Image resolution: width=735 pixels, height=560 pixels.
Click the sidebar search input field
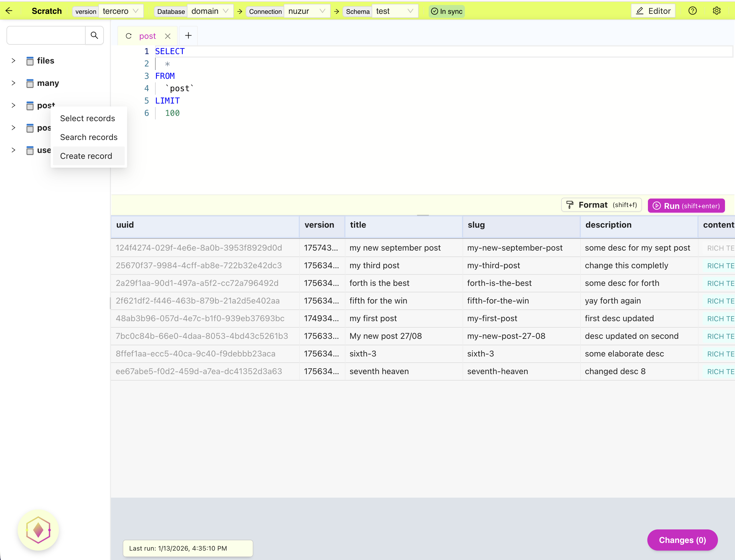(x=46, y=35)
